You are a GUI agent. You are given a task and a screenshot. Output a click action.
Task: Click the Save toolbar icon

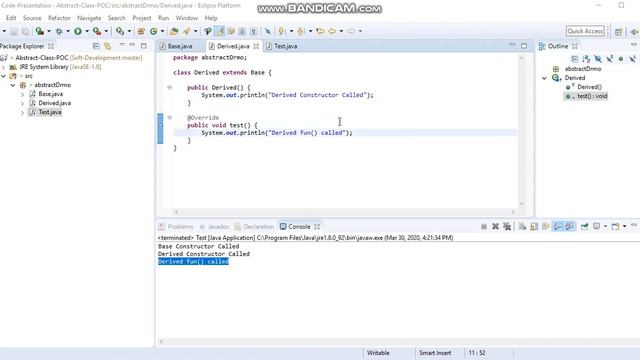tap(14, 31)
